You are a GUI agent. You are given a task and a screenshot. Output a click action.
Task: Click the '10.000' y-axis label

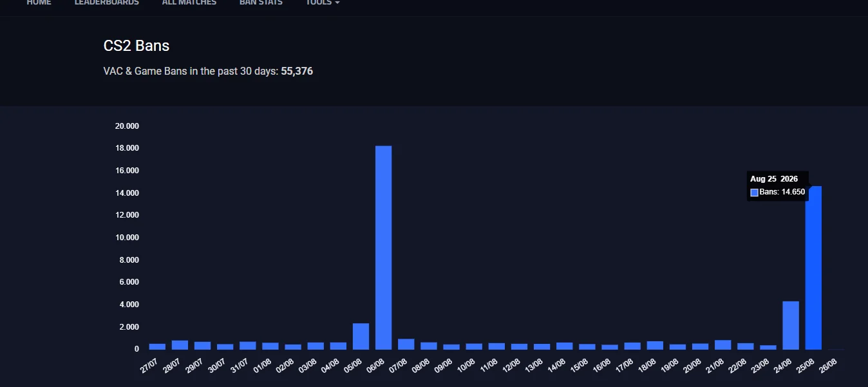click(x=127, y=238)
